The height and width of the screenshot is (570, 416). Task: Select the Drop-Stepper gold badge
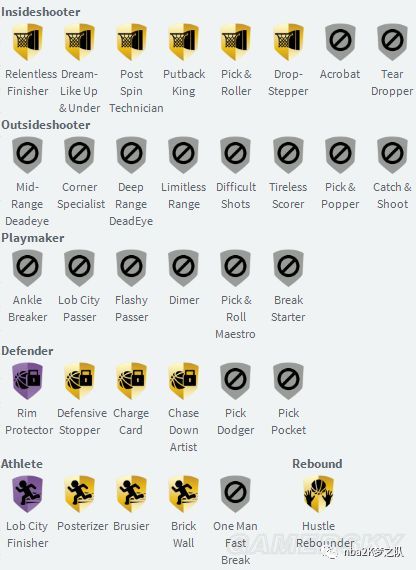tap(288, 42)
